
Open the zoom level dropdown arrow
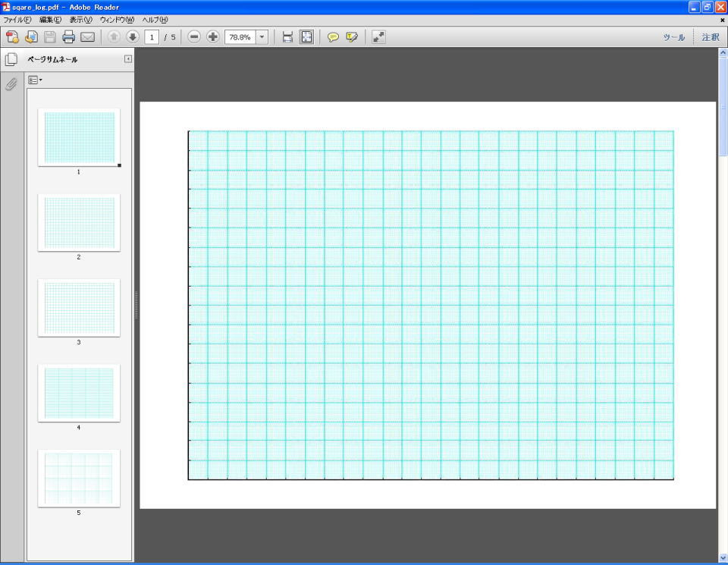point(262,37)
